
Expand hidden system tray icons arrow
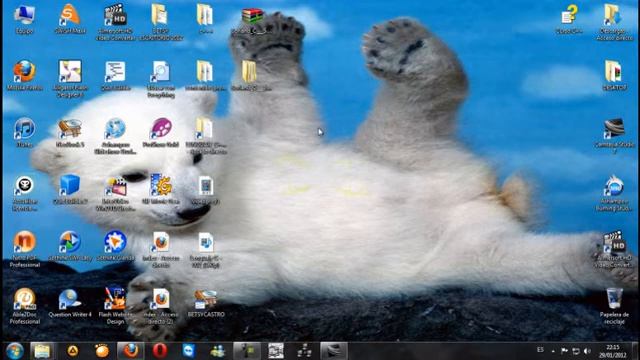click(553, 351)
